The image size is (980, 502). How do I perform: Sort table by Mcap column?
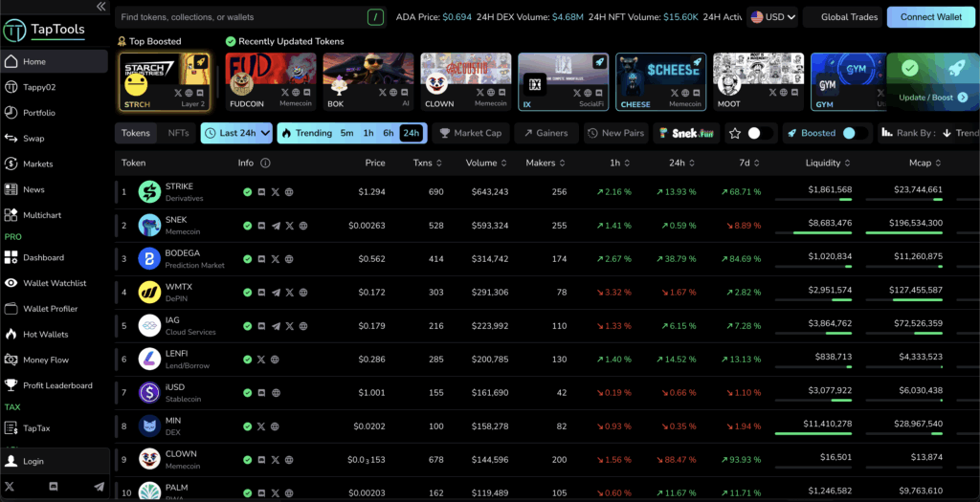925,163
